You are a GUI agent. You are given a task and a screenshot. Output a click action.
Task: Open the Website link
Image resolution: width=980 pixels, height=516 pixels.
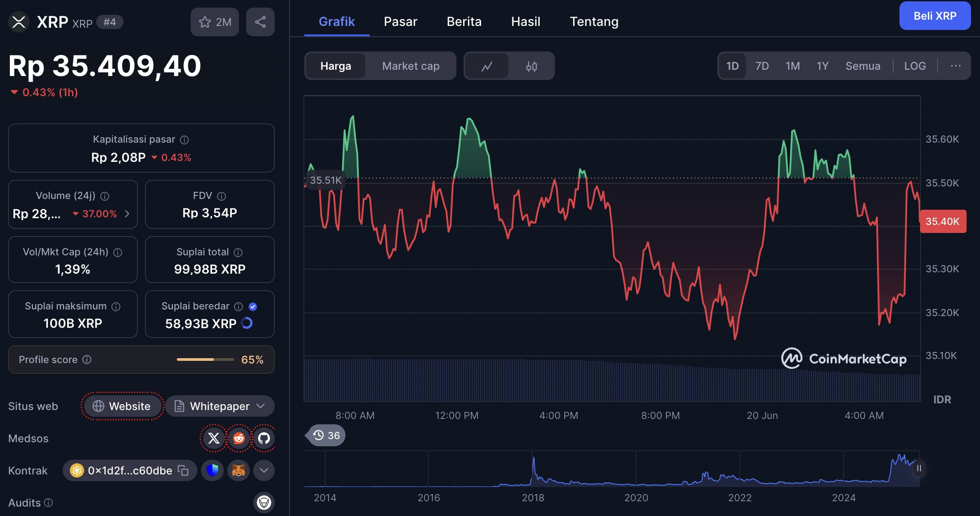(122, 406)
